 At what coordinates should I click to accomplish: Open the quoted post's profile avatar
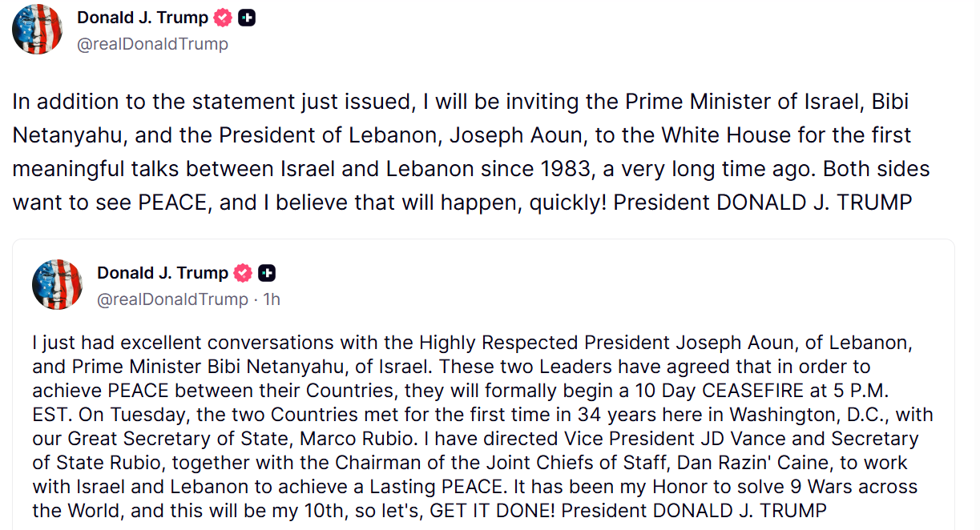57,285
